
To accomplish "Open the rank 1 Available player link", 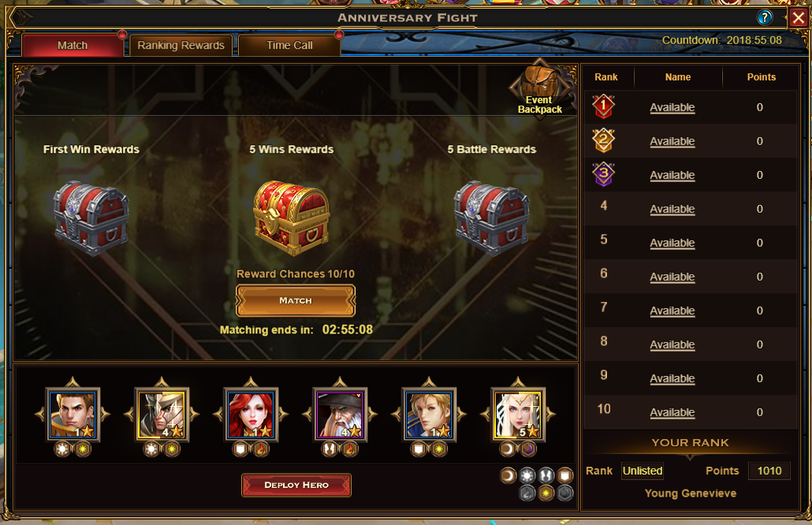I will 672,108.
